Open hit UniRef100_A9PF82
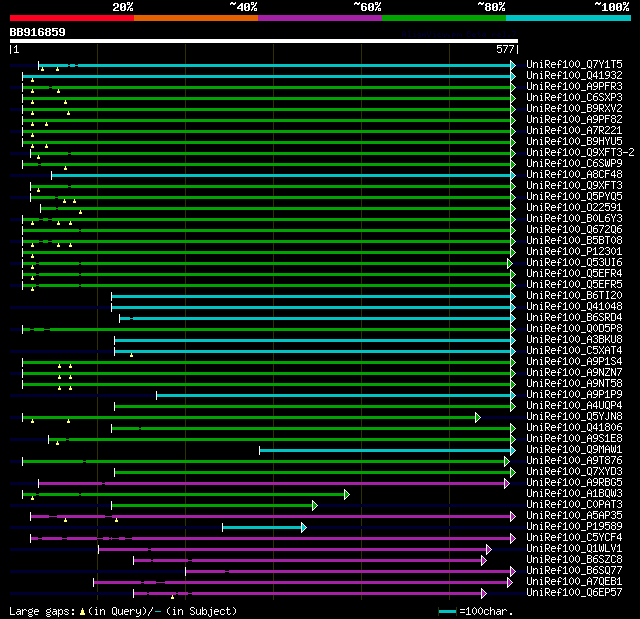640x619 pixels. click(x=574, y=120)
